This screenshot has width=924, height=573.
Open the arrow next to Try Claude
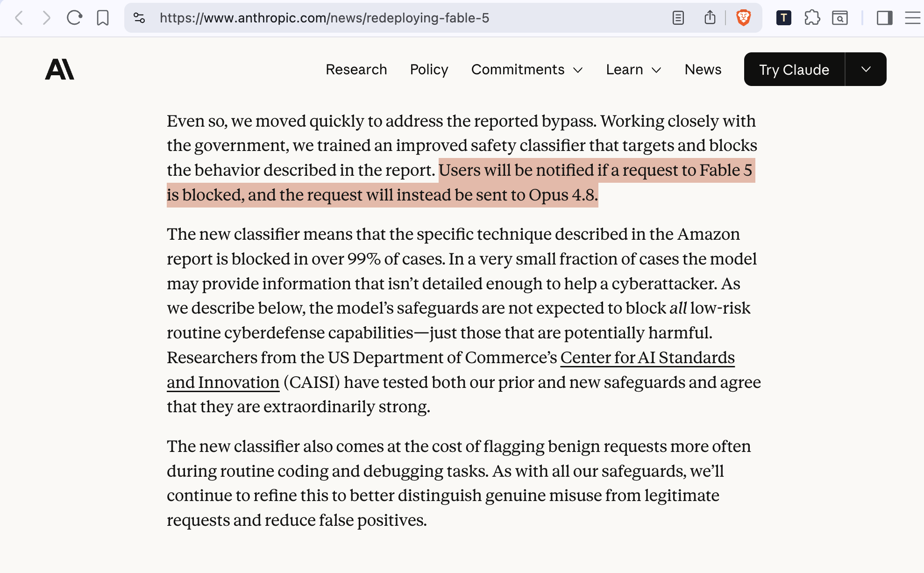(x=866, y=69)
